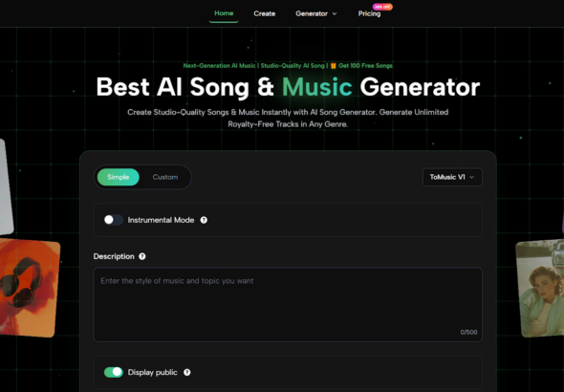
Task: Click the 40% OFF badge above Pricing
Action: point(382,7)
